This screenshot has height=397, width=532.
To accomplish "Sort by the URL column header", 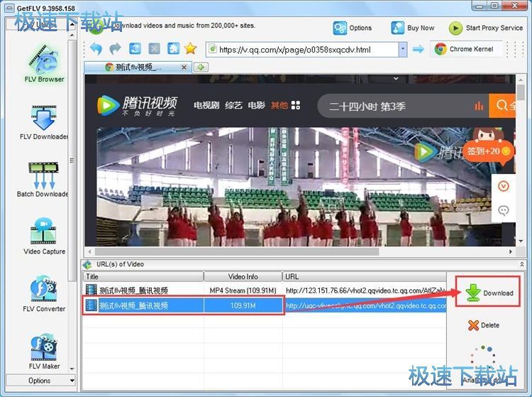I will [365, 276].
